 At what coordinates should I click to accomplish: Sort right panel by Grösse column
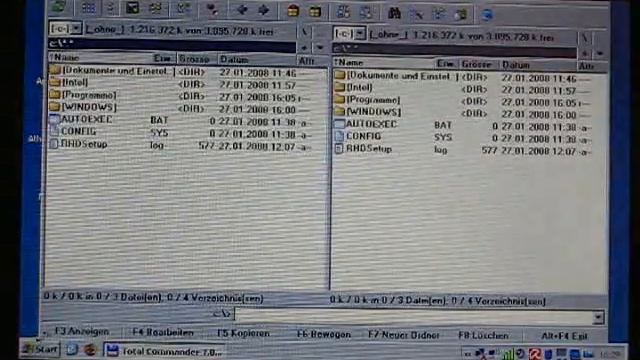[x=478, y=64]
